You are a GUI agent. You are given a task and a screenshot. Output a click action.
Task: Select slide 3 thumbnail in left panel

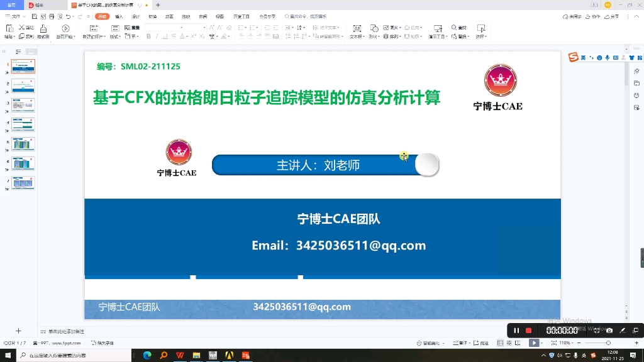(23, 104)
